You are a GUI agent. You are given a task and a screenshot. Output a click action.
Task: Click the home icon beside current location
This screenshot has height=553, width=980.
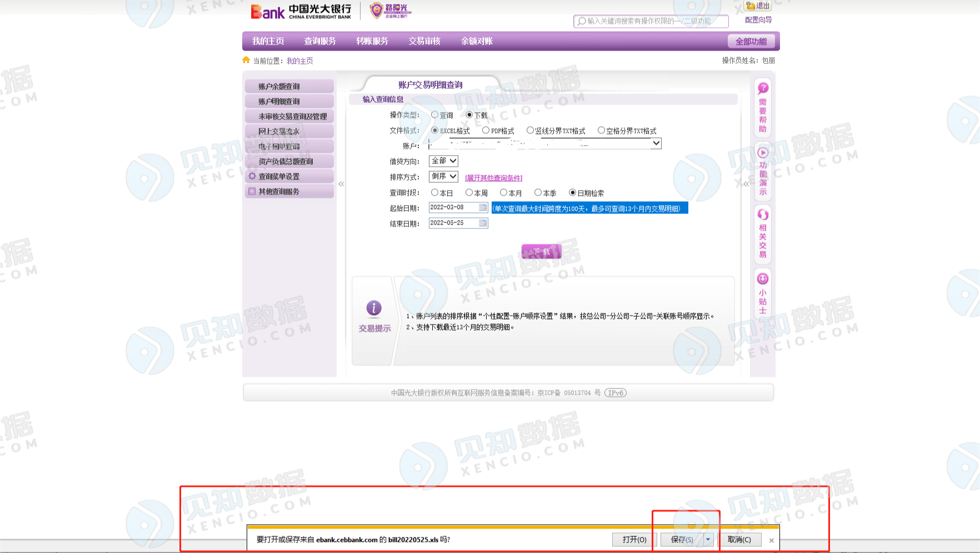(x=246, y=60)
